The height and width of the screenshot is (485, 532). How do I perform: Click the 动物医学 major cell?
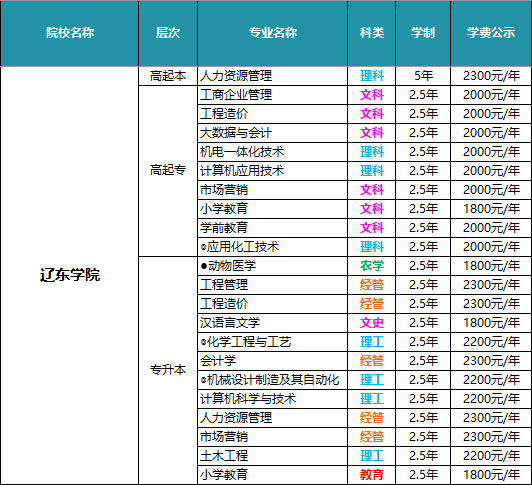click(x=272, y=266)
